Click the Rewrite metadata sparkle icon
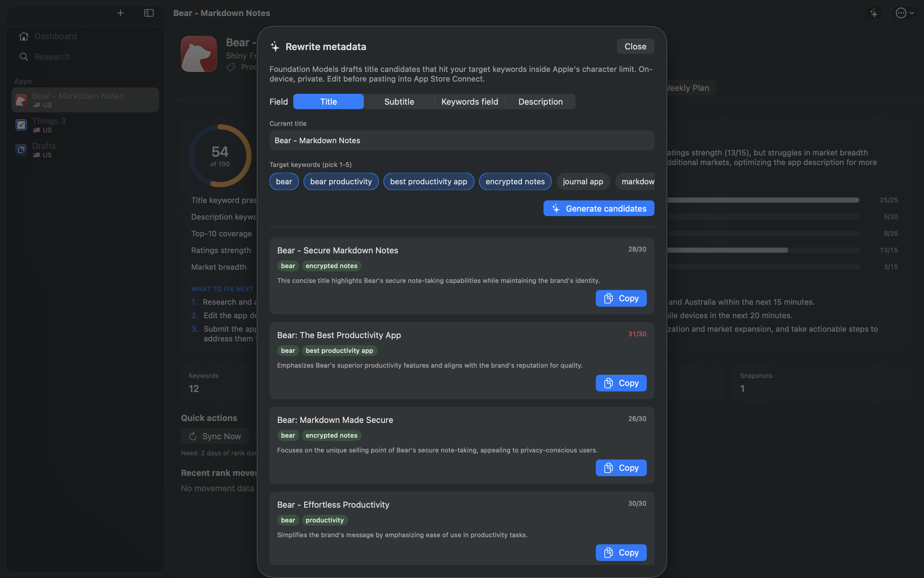 [x=275, y=47]
